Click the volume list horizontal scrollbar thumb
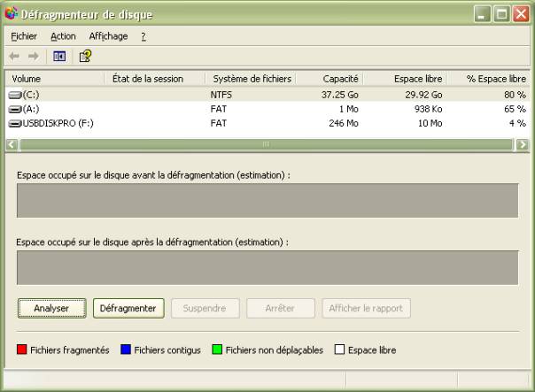Image resolution: width=535 pixels, height=392 pixels. 267,144
